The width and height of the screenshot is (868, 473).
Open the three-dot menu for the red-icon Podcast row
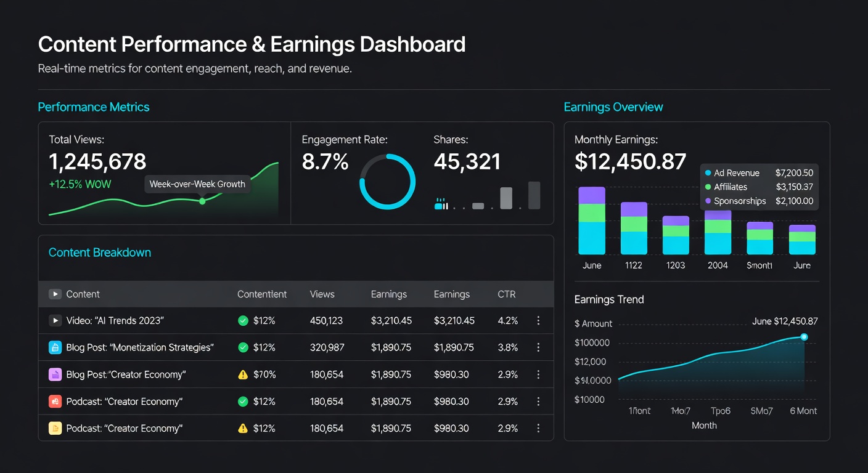click(538, 402)
